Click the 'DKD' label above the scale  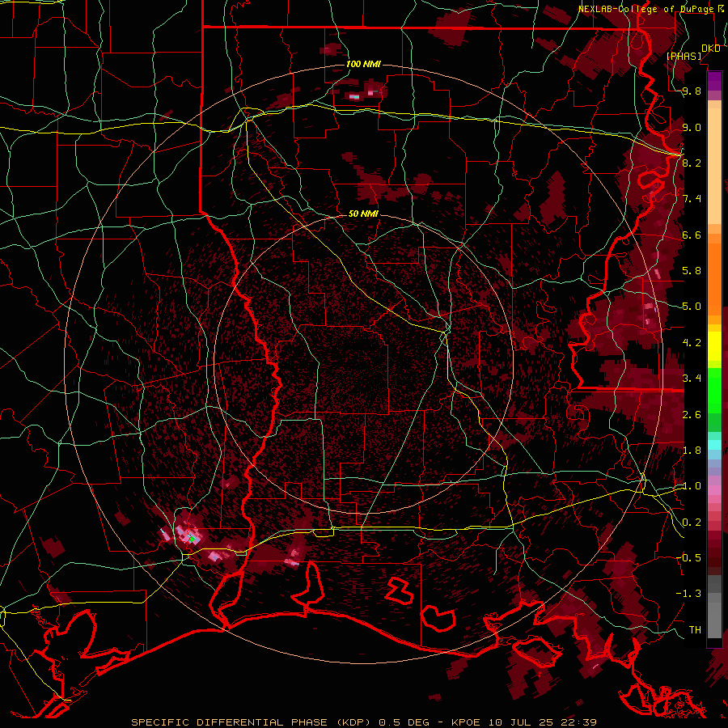click(x=711, y=49)
